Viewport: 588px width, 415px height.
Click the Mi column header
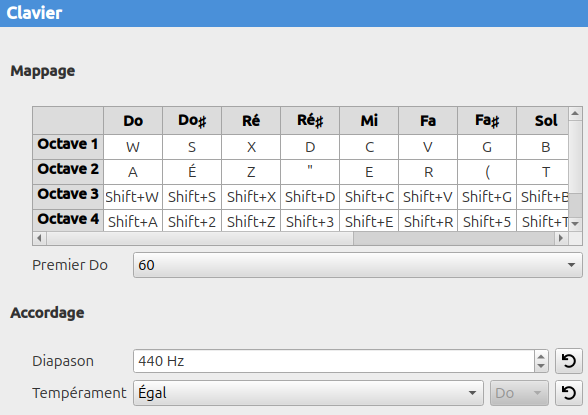369,121
